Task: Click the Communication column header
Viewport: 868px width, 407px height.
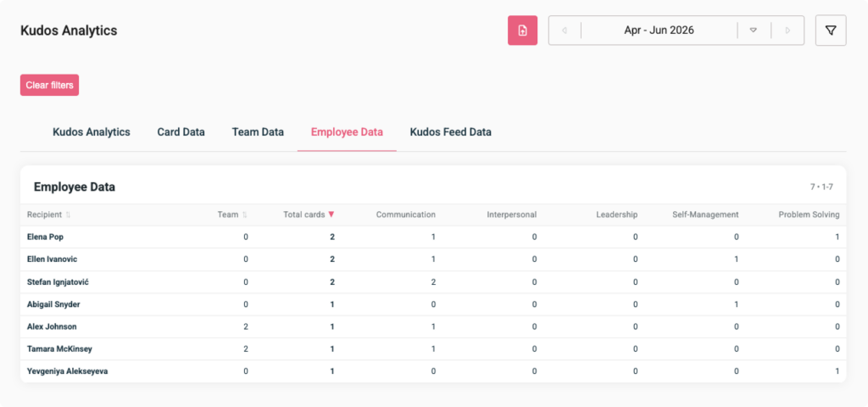Action: click(x=406, y=215)
